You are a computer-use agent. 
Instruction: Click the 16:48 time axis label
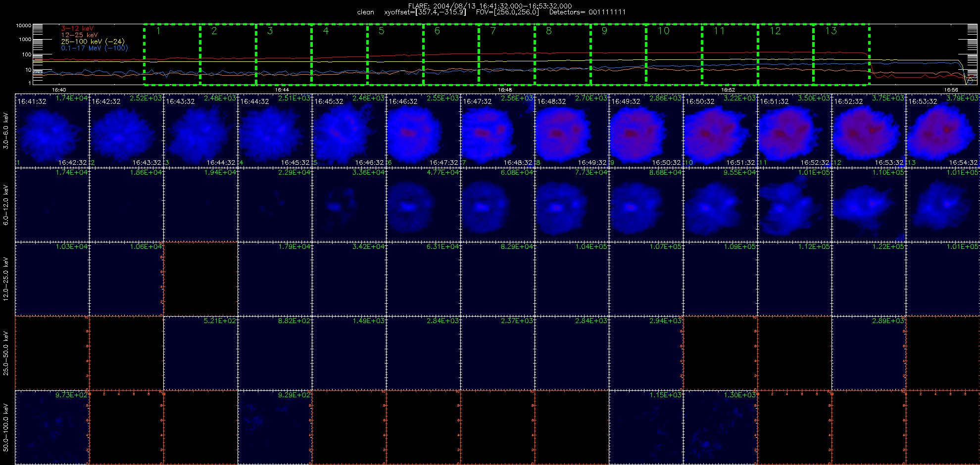(x=505, y=90)
